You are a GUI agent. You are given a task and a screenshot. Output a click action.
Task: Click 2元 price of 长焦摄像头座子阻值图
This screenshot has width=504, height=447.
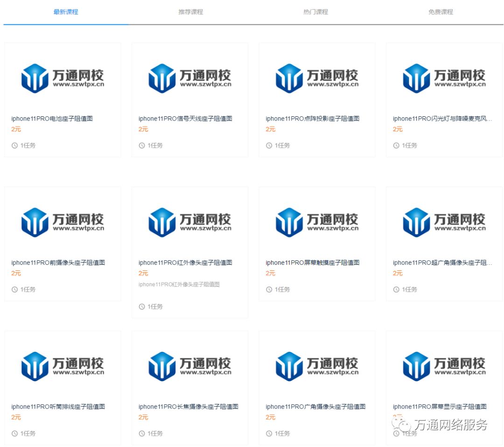click(143, 417)
